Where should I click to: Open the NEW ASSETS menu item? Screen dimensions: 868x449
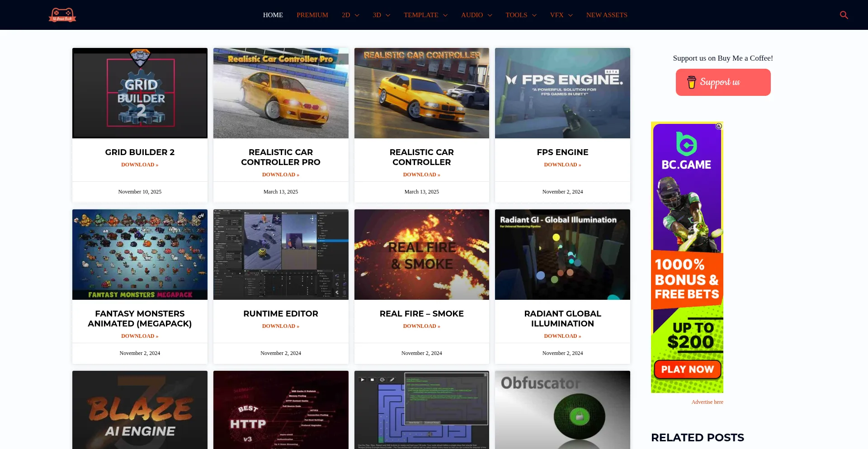[607, 15]
